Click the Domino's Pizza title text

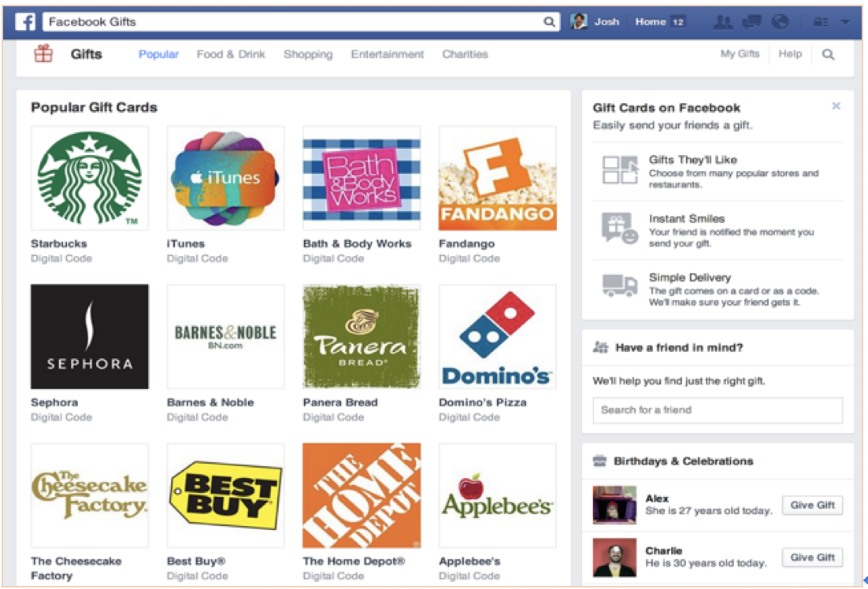coord(483,402)
